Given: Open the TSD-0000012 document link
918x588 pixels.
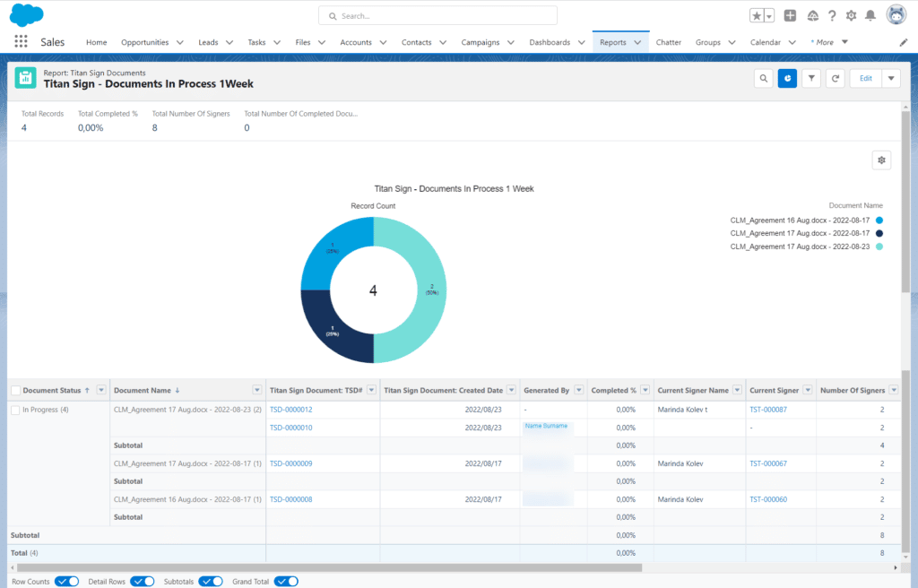Looking at the screenshot, I should 290,410.
